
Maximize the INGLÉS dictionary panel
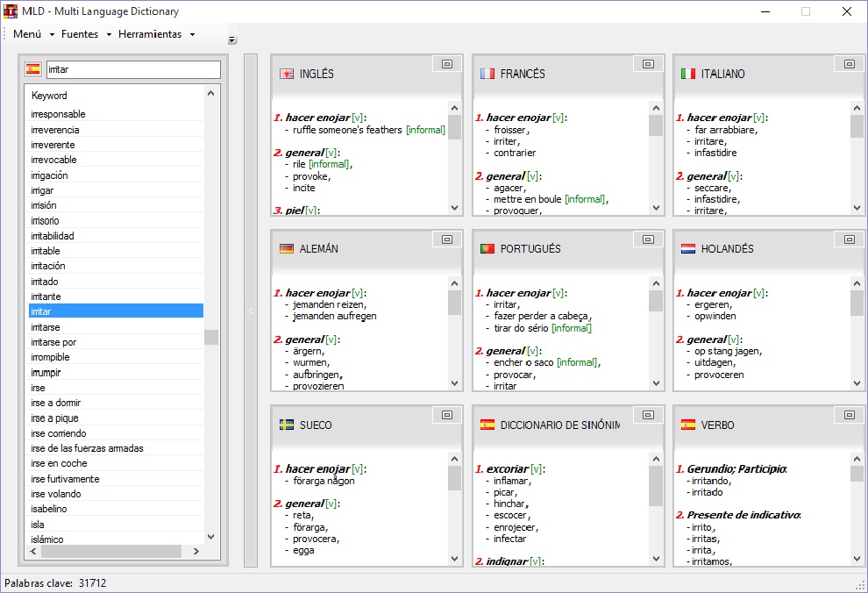point(446,64)
